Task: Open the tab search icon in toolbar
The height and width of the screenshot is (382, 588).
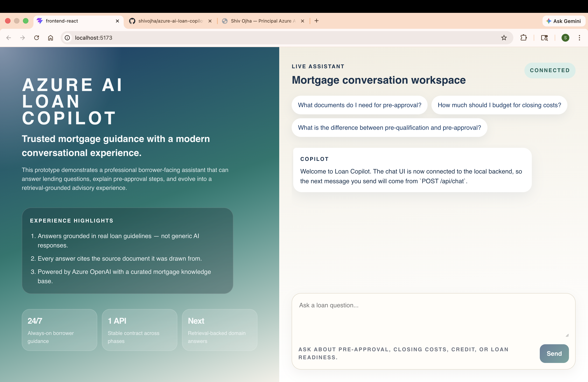Action: 544,38
